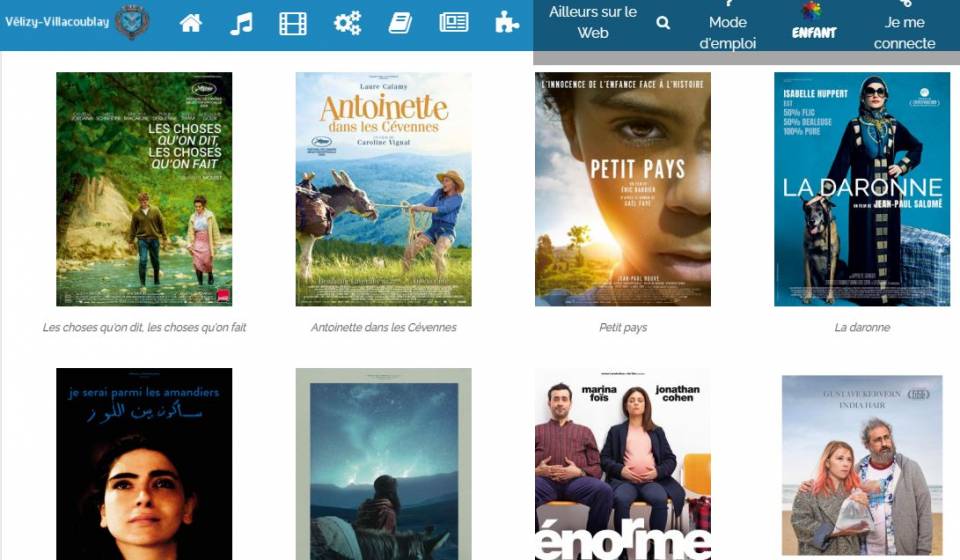Image resolution: width=960 pixels, height=560 pixels.
Task: Click the Petit pays caption link
Action: point(623,327)
